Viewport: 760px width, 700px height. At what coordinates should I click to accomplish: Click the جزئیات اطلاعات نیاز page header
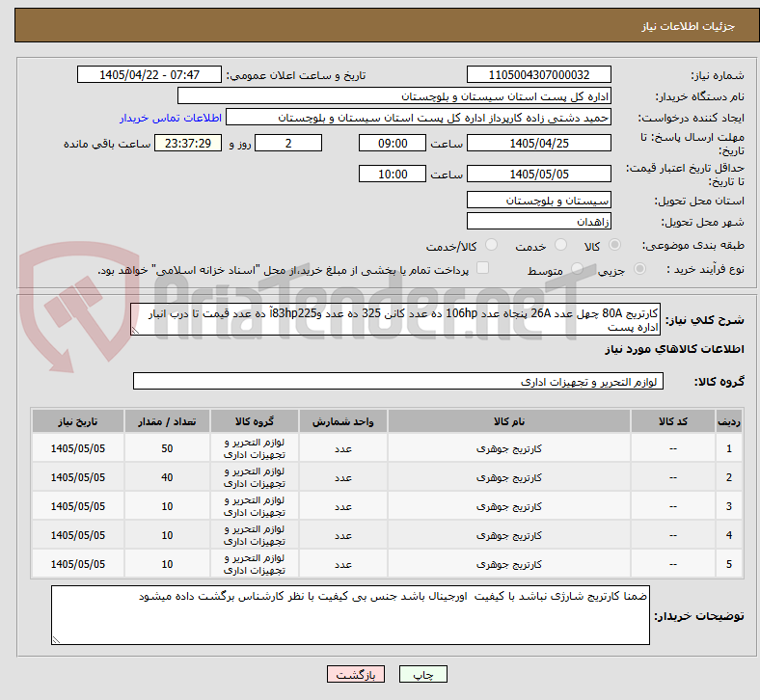coord(689,26)
